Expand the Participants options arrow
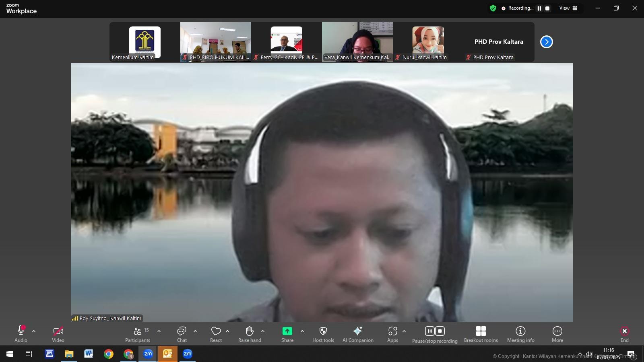 click(x=159, y=331)
